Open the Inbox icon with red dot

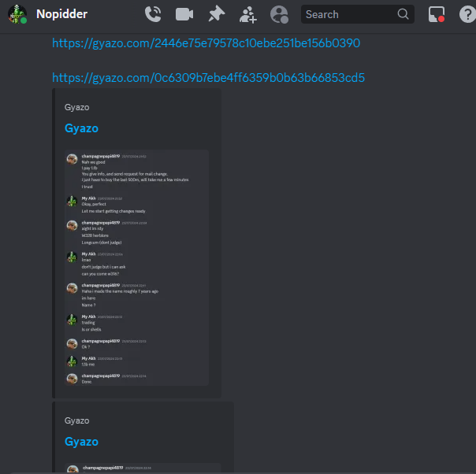tap(437, 14)
